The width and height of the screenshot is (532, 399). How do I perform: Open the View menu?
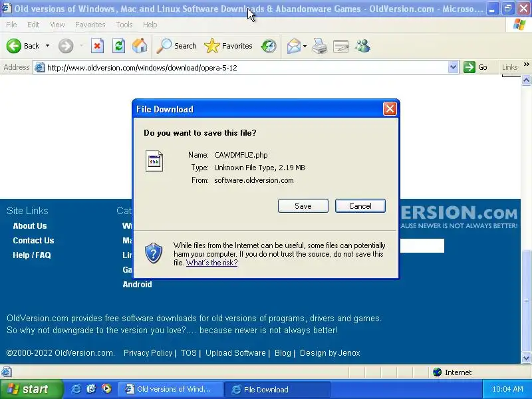point(57,25)
